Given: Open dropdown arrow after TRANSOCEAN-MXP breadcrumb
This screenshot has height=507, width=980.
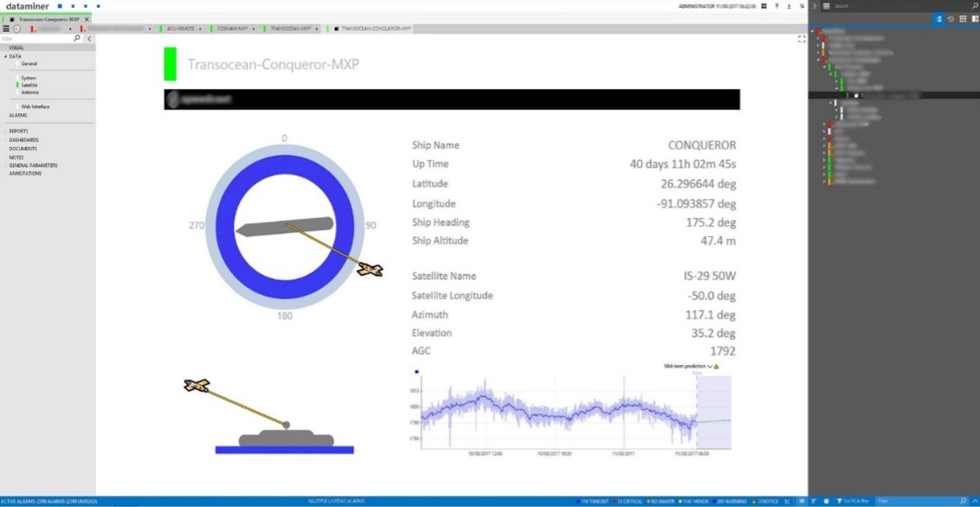Looking at the screenshot, I should pos(317,29).
